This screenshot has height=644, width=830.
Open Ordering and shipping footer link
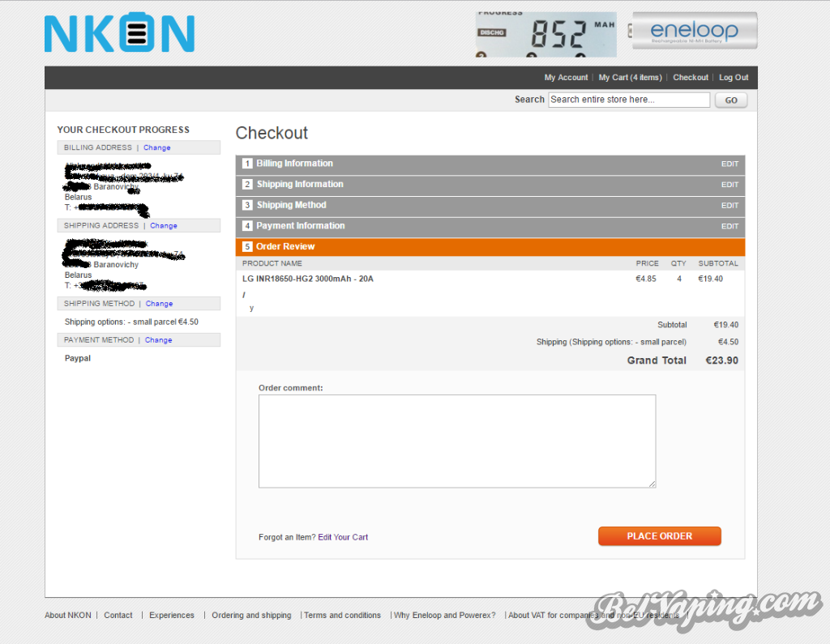[x=251, y=616]
